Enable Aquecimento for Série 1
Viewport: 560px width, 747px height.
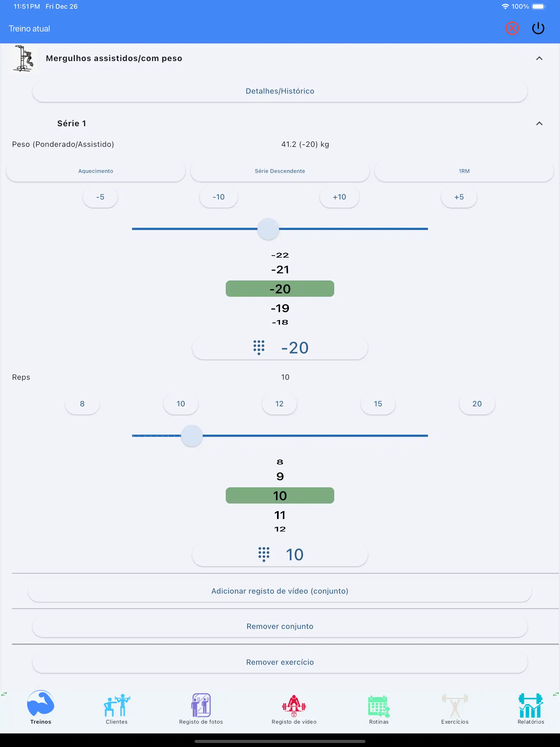tap(96, 171)
